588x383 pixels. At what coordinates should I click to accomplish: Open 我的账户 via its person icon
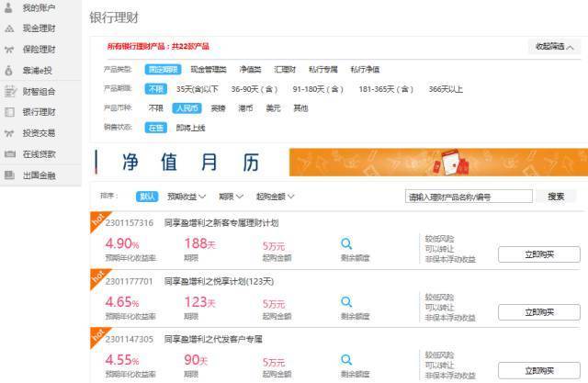click(x=9, y=7)
